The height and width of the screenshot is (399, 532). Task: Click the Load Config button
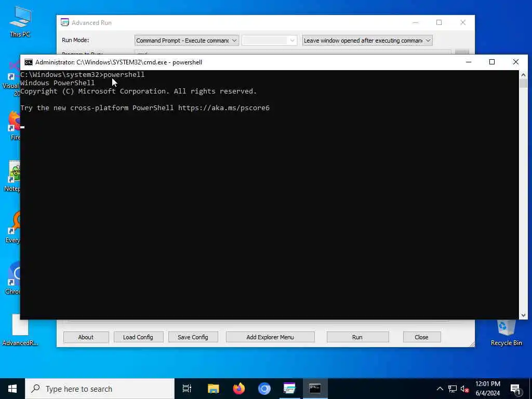coord(138,337)
